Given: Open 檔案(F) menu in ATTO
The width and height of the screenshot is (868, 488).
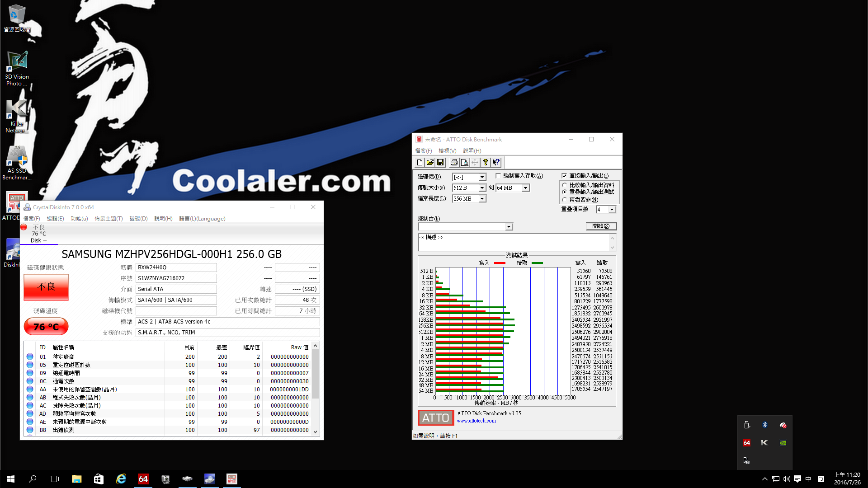Looking at the screenshot, I should [x=424, y=151].
